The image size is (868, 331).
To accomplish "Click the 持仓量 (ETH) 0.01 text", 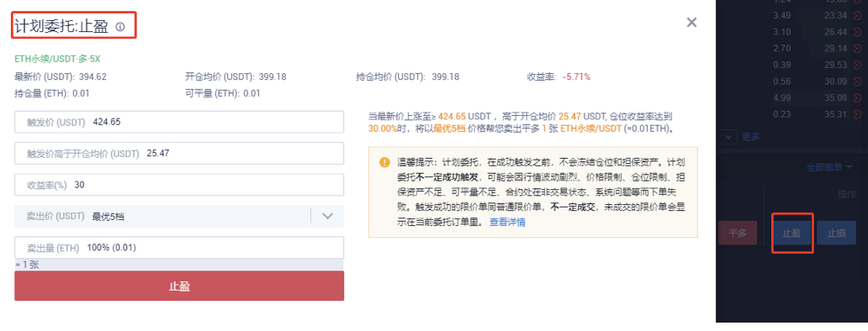I will point(52,93).
